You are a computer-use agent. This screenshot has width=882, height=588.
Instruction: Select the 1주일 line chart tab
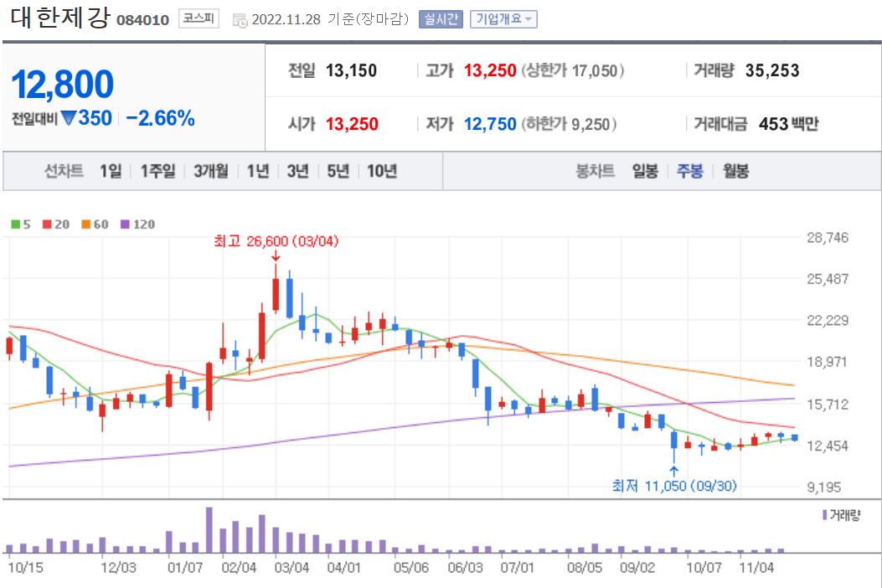[x=157, y=171]
